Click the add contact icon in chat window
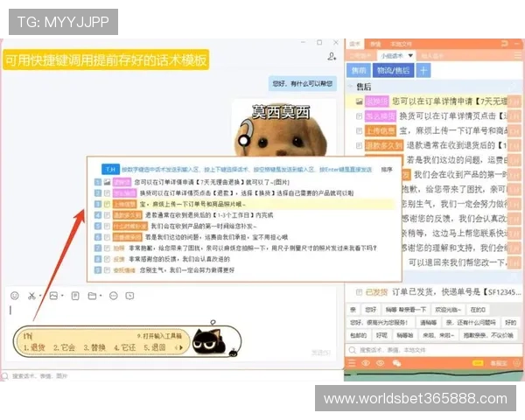The height and width of the screenshot is (420, 525). point(332,56)
